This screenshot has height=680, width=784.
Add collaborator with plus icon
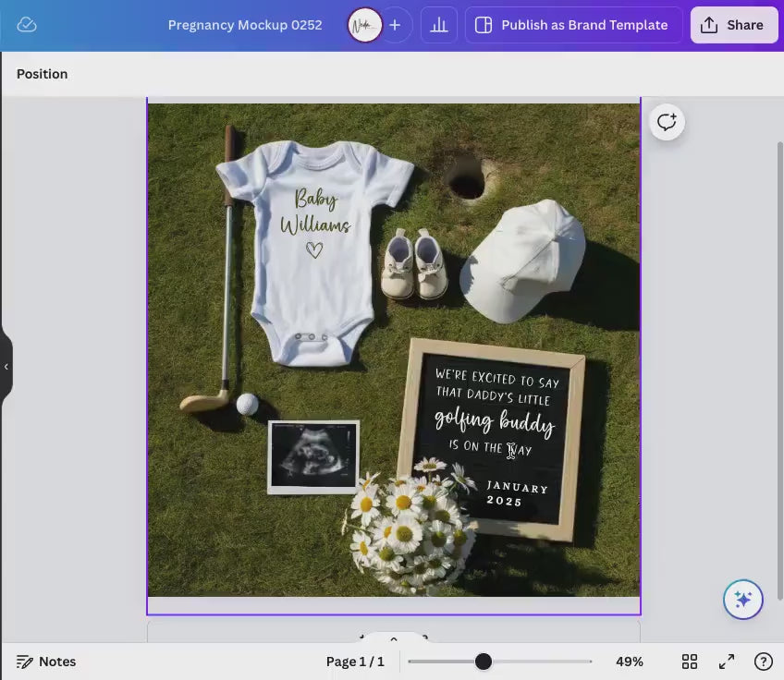pos(395,25)
